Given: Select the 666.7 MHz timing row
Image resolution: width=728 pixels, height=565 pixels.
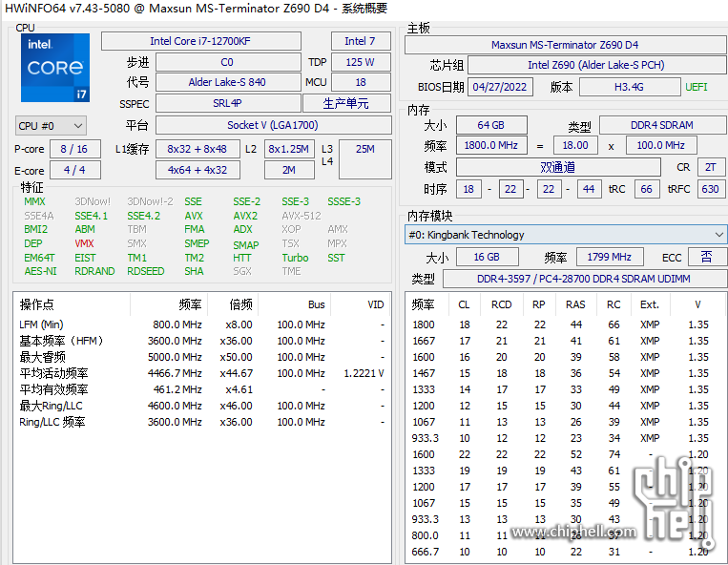Looking at the screenshot, I should 566,552.
